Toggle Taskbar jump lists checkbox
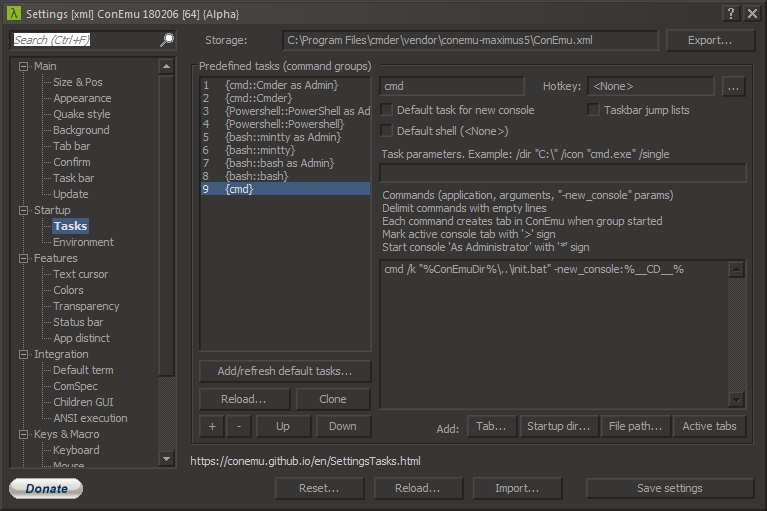 pyautogui.click(x=593, y=110)
